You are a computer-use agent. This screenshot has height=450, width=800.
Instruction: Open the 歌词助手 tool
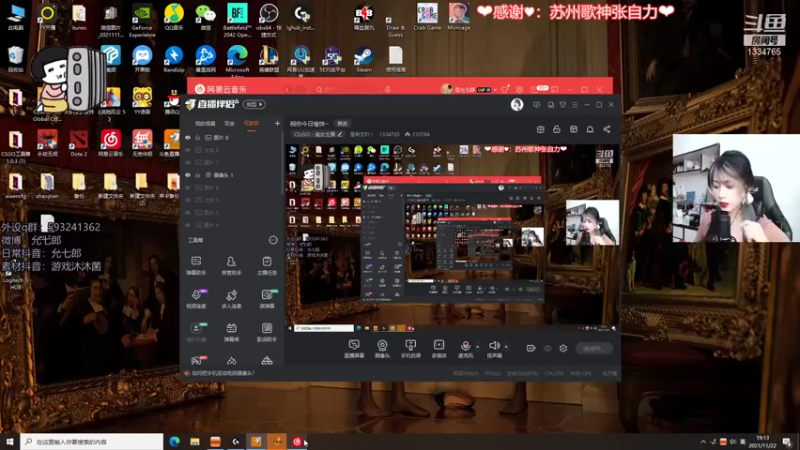[267, 332]
